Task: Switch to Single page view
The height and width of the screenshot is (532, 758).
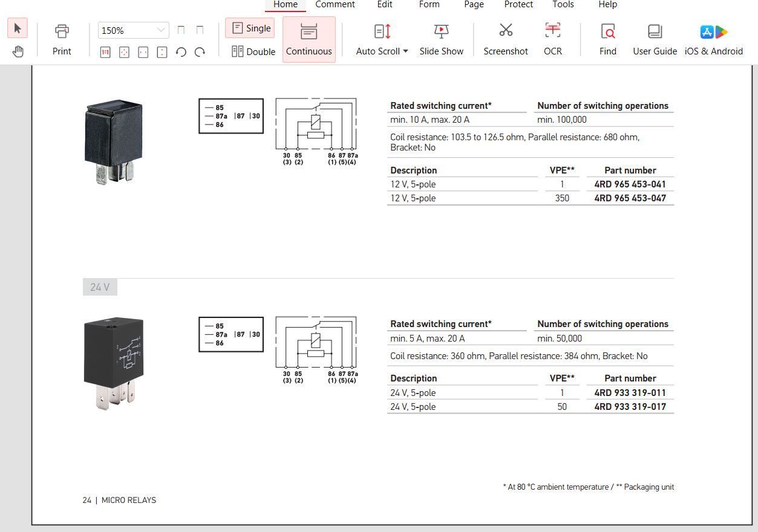Action: tap(250, 28)
